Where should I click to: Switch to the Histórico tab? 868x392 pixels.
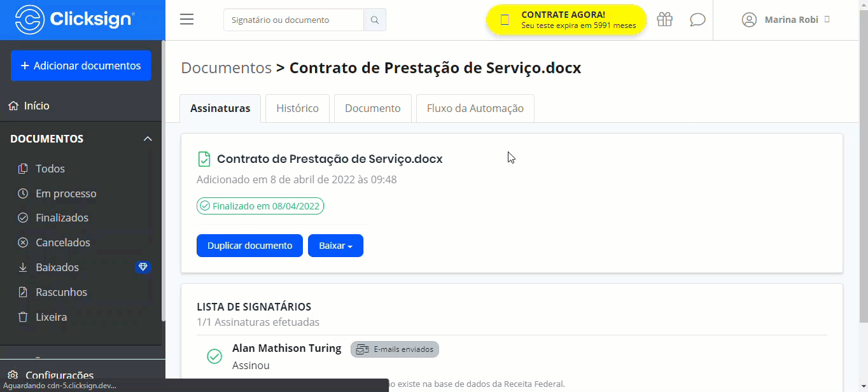click(297, 108)
